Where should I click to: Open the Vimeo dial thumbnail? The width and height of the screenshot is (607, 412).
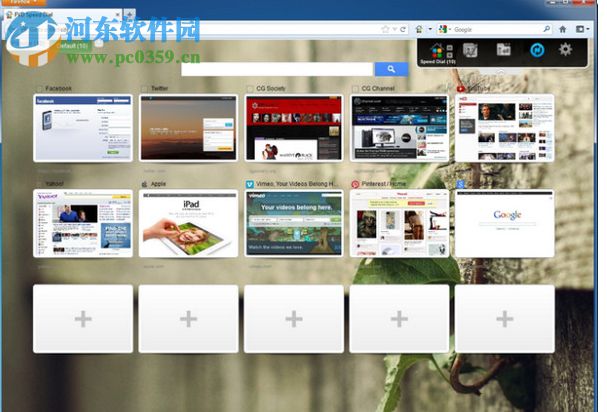[x=294, y=223]
